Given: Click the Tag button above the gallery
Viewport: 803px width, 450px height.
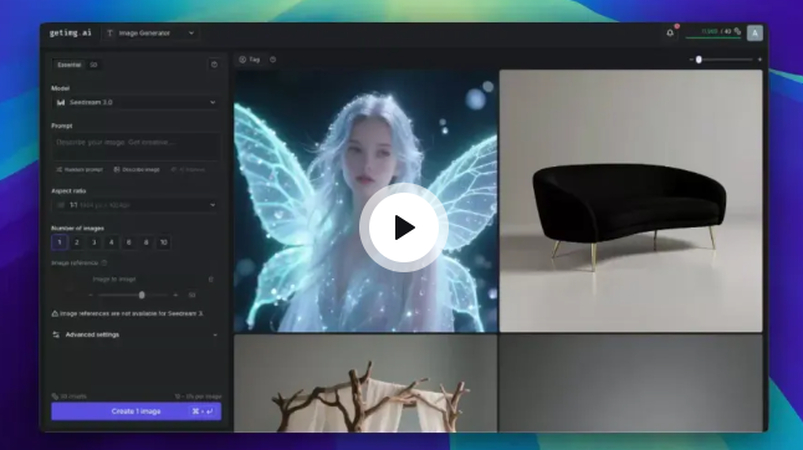Looking at the screenshot, I should (x=249, y=59).
